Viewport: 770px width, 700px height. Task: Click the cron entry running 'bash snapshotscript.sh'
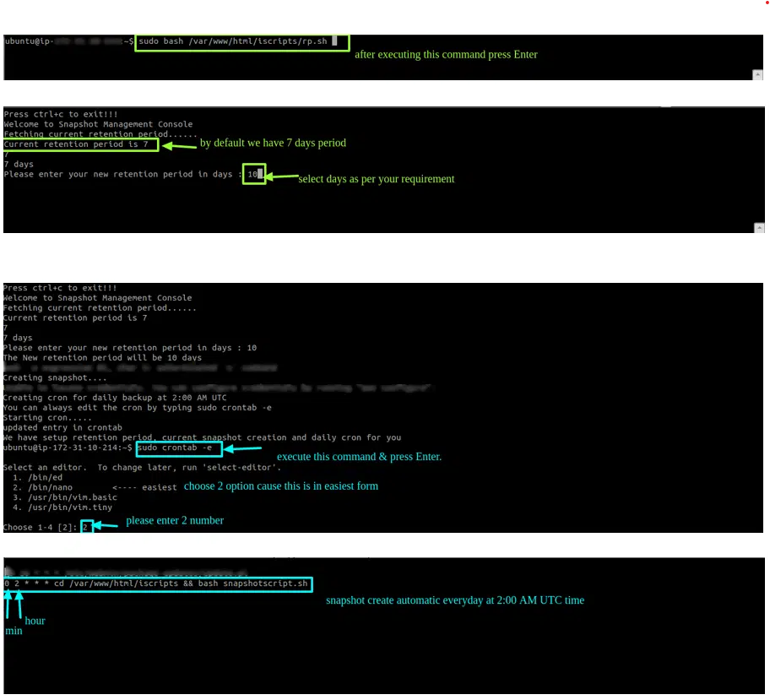(156, 583)
